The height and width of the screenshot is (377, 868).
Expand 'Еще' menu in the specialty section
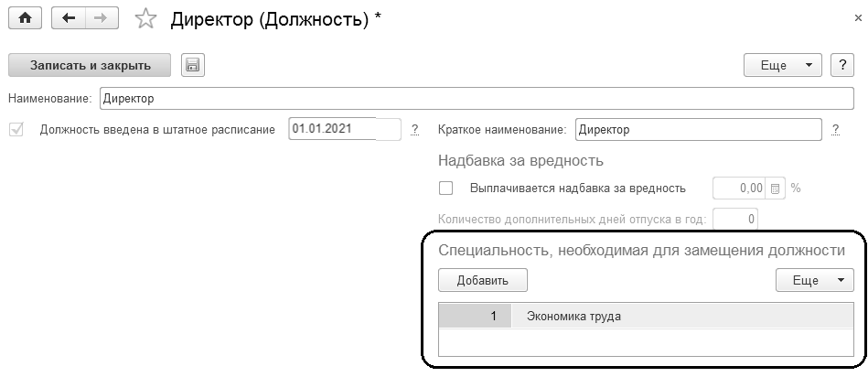(813, 281)
